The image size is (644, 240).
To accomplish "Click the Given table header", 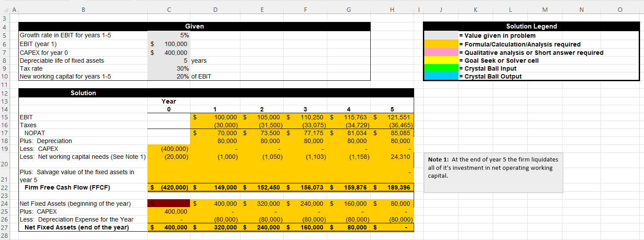I will pyautogui.click(x=194, y=26).
